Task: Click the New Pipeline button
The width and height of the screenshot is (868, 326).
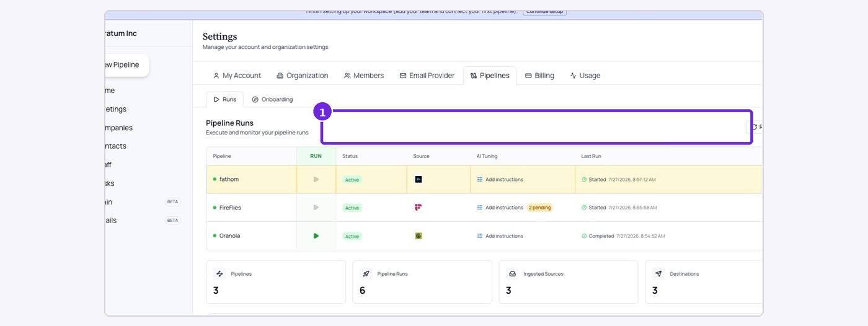Action: (x=126, y=65)
